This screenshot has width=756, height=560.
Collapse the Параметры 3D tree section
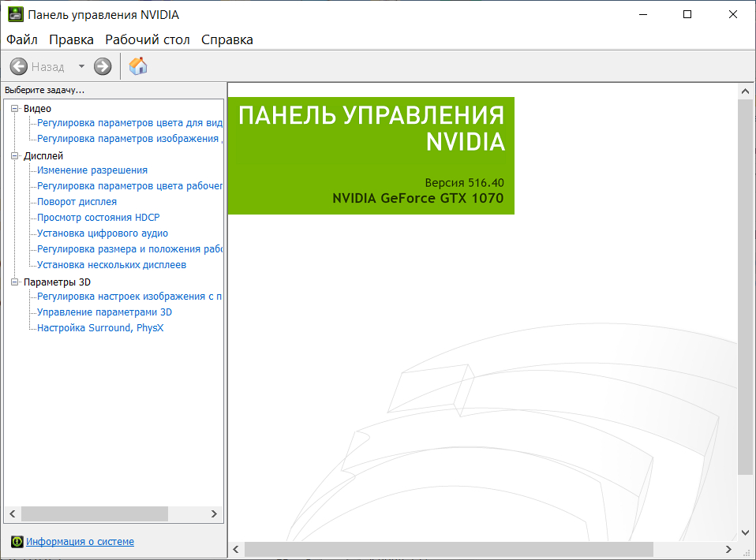click(14, 282)
